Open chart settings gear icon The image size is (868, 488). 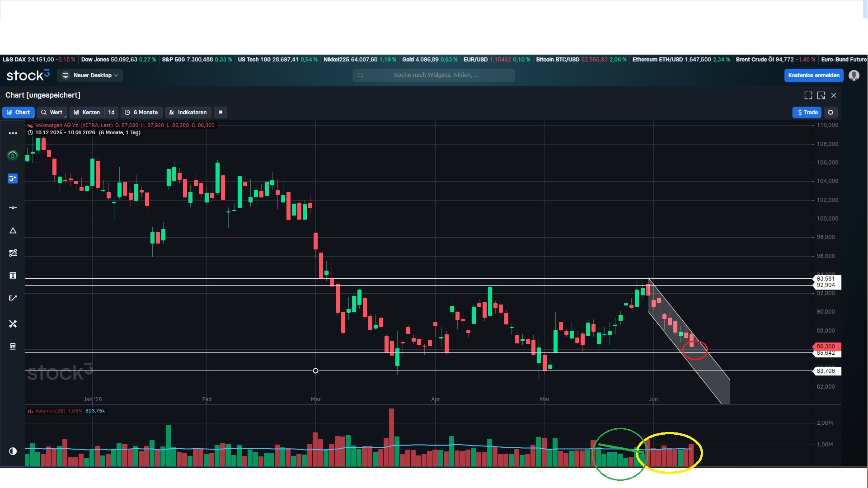(x=830, y=113)
